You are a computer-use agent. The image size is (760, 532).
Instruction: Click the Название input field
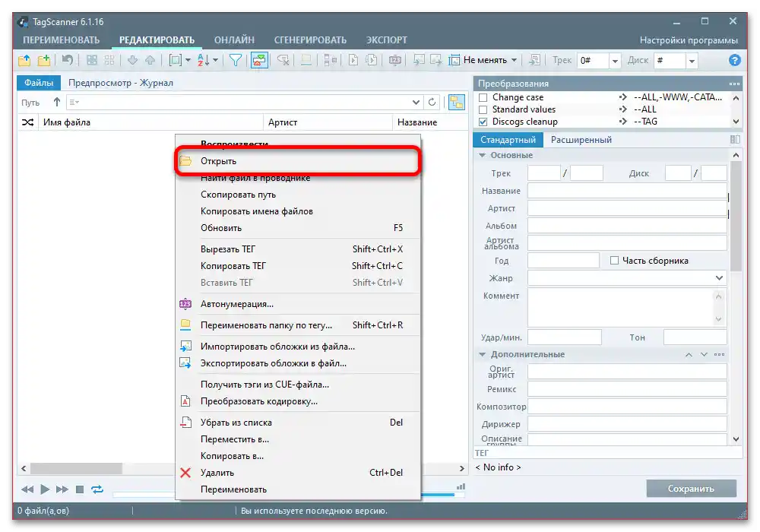pos(627,191)
